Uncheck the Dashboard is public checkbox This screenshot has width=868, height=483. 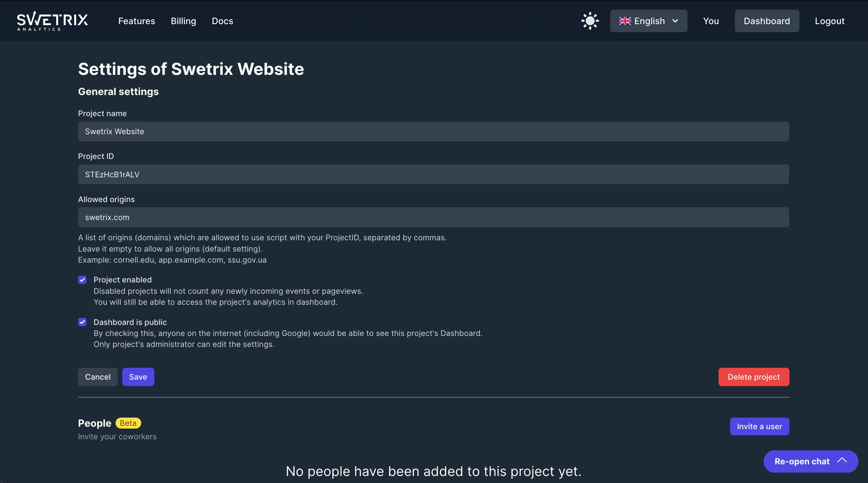pyautogui.click(x=82, y=322)
